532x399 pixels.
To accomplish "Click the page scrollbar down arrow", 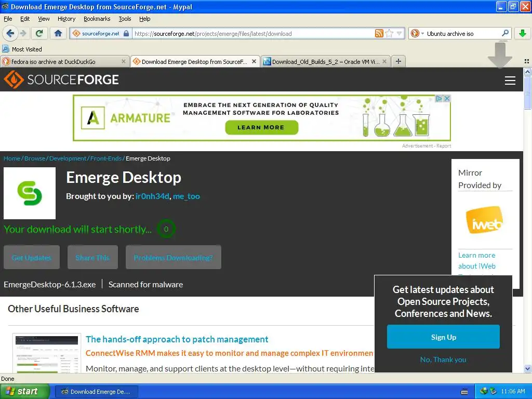I will pyautogui.click(x=527, y=368).
